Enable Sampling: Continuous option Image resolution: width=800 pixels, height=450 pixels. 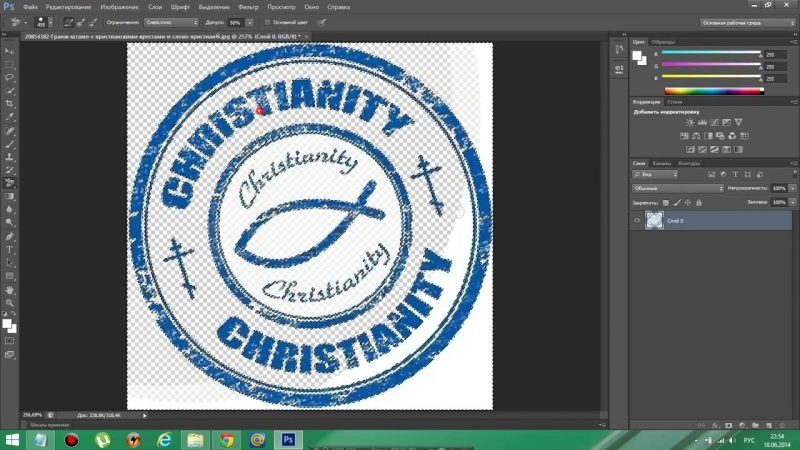click(68, 22)
